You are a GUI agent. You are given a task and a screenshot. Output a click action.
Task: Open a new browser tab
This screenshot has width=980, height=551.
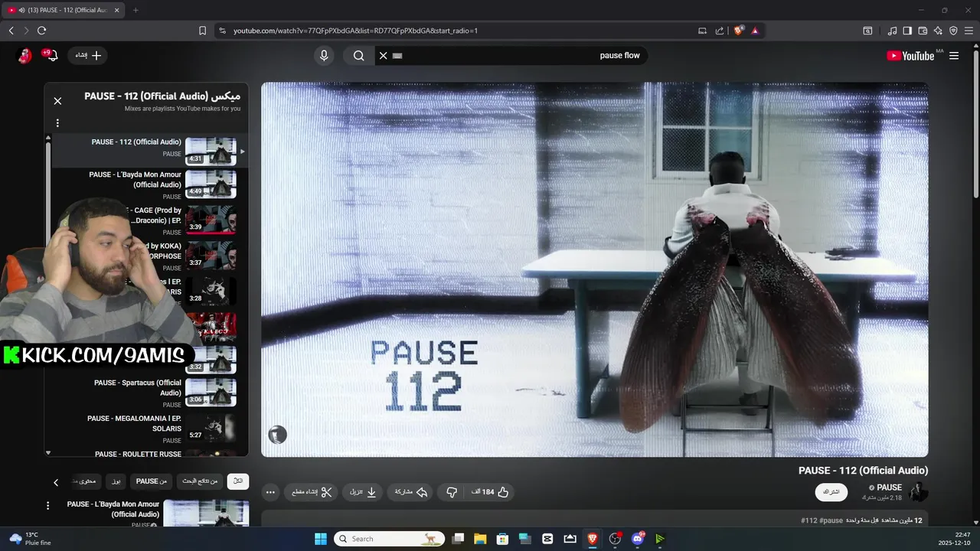pos(136,10)
